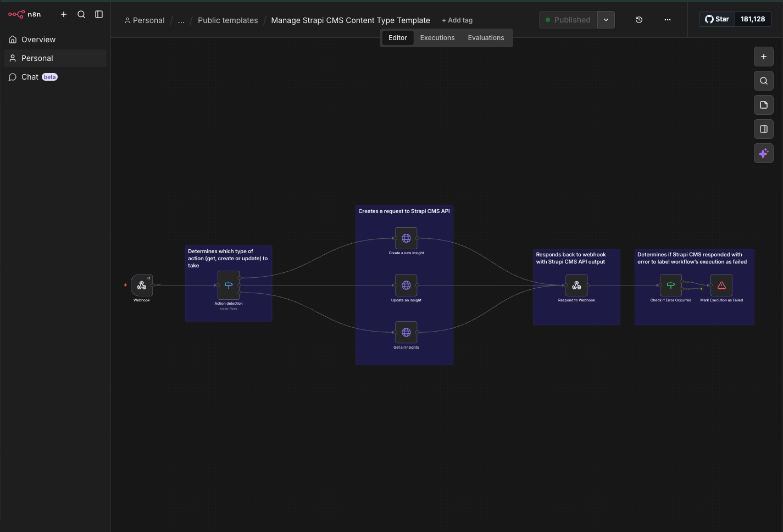Select Get all Insights node
Viewport: 783px width, 532px height.
[406, 332]
